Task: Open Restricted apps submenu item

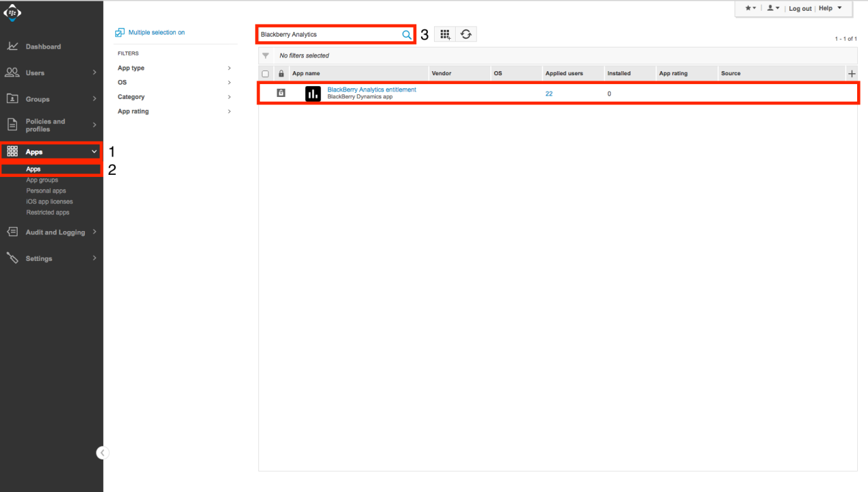Action: (x=47, y=213)
